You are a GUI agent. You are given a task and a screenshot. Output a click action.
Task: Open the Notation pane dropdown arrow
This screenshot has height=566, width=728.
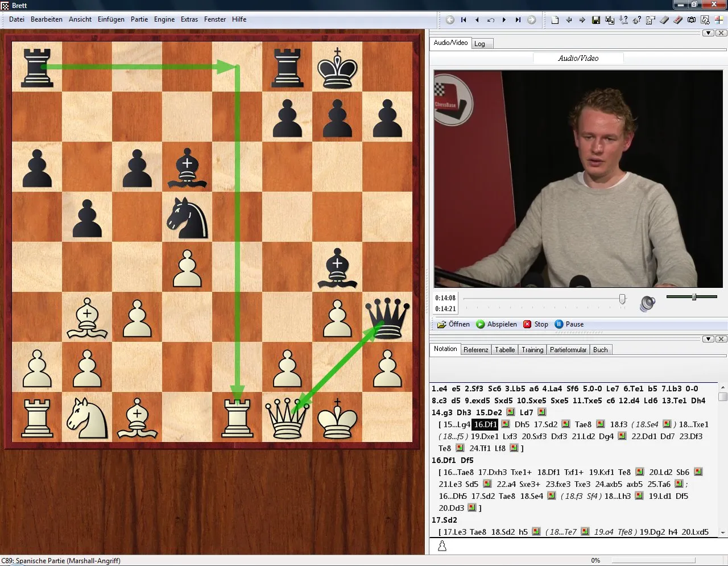click(708, 339)
